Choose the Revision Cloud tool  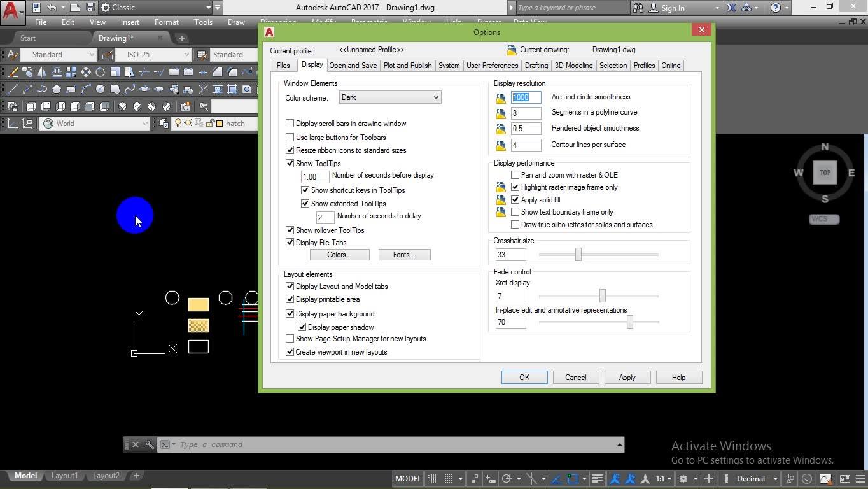115,89
